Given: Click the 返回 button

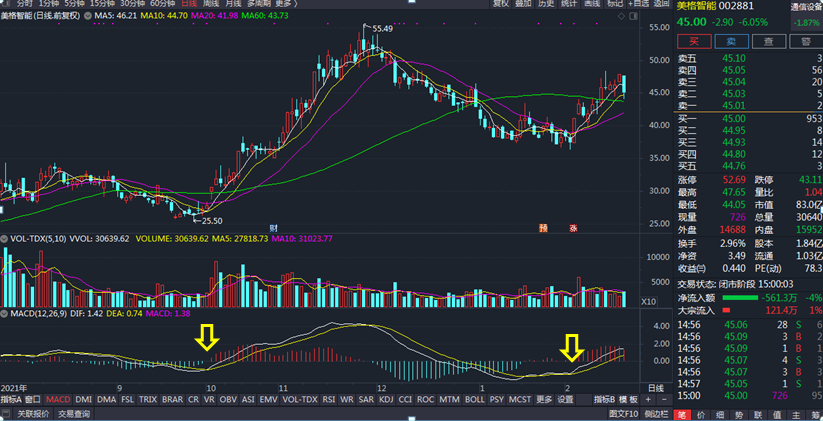Looking at the screenshot, I should tap(661, 4).
